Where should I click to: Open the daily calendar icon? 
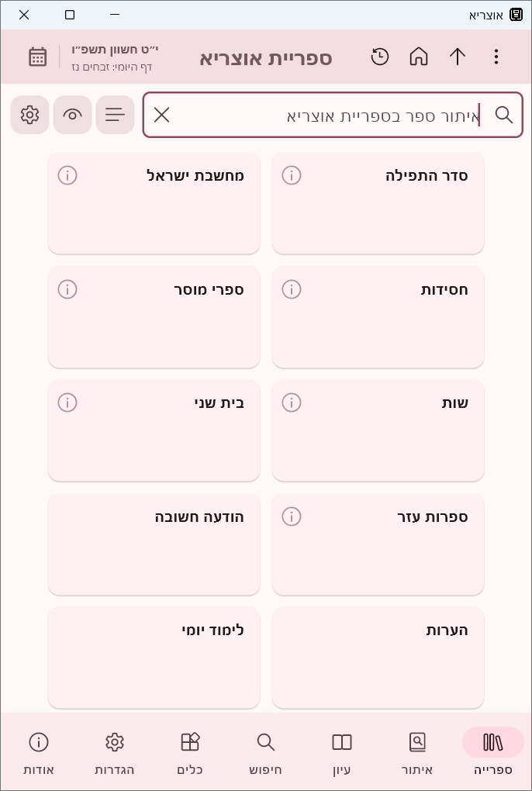(37, 57)
